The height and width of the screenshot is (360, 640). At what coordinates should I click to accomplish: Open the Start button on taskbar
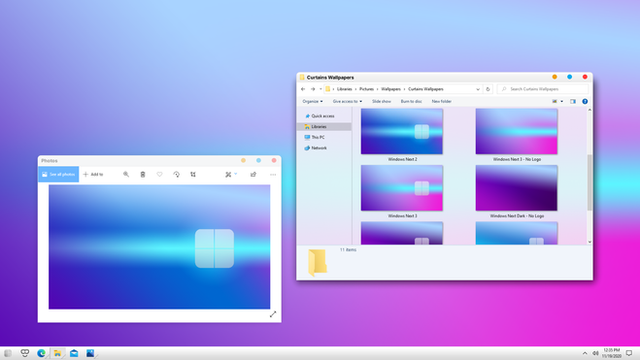(x=8, y=353)
